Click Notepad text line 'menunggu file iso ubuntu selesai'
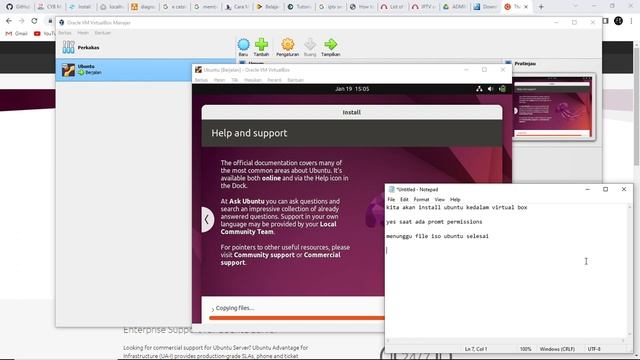This screenshot has height=360, width=640. 437,236
